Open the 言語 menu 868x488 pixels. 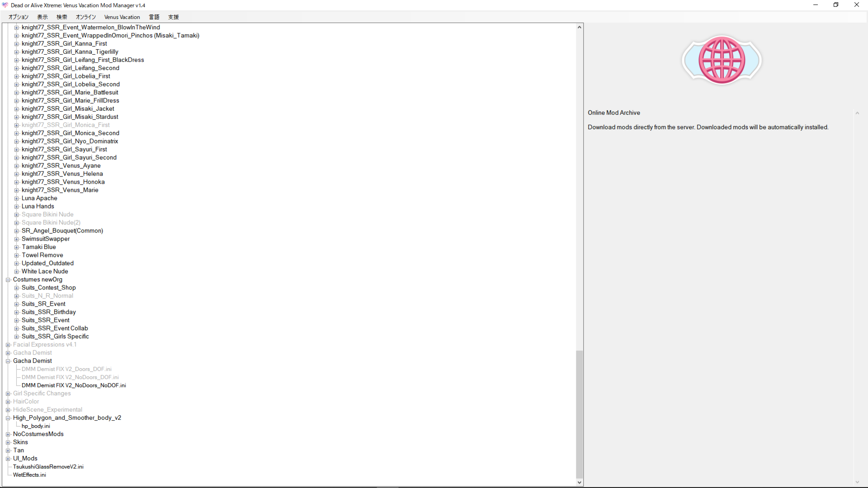(x=154, y=17)
